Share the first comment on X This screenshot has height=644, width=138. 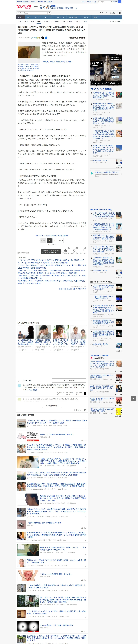click(85, 393)
